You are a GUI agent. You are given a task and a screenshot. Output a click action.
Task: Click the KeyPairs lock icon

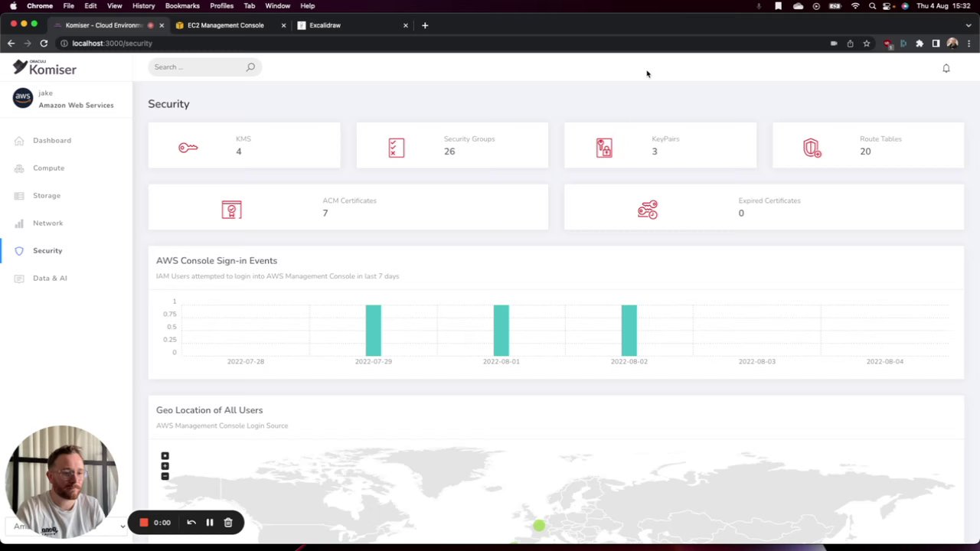(604, 148)
